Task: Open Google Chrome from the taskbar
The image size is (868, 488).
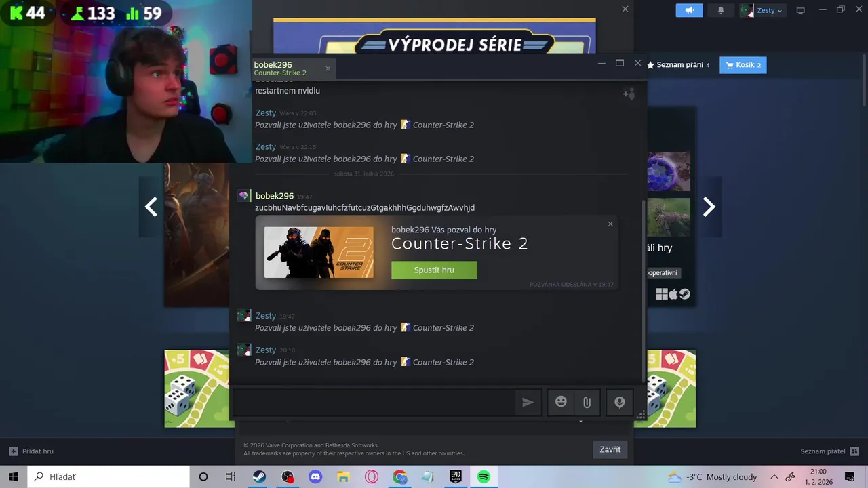Action: coord(399,476)
